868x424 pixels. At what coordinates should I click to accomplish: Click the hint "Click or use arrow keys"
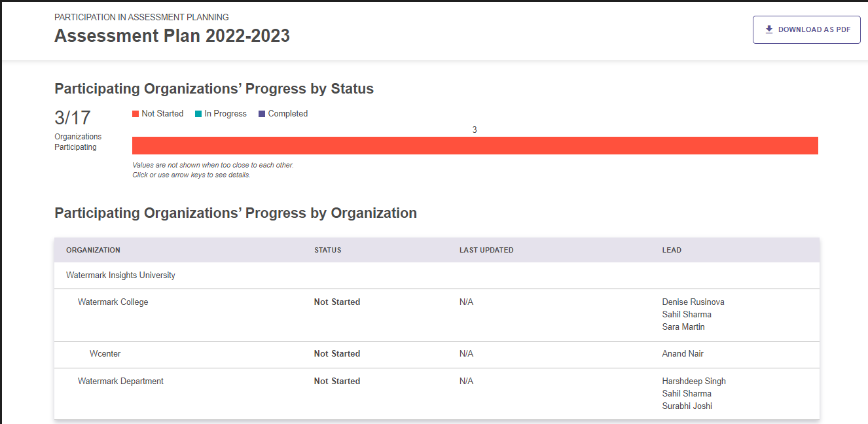click(191, 175)
